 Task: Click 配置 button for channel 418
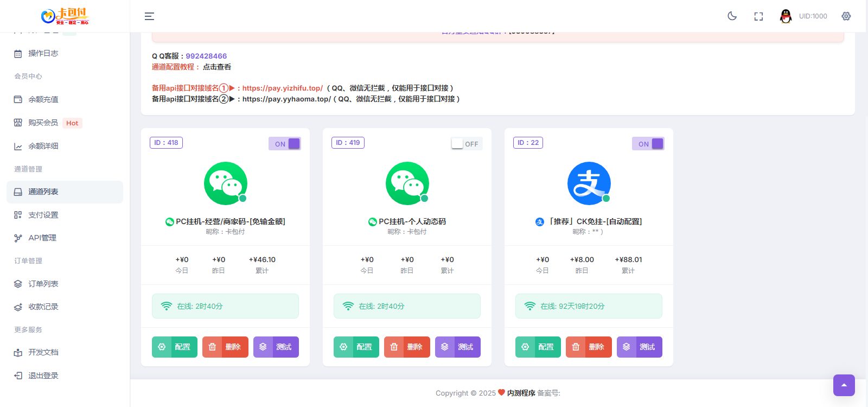175,347
